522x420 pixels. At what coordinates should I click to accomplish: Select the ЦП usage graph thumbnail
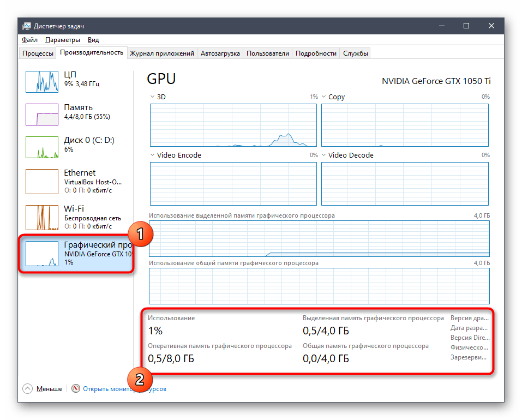point(42,81)
